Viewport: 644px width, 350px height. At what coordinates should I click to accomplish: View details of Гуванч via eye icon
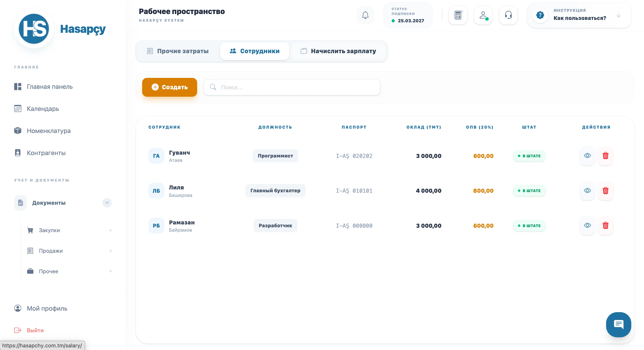pyautogui.click(x=587, y=156)
